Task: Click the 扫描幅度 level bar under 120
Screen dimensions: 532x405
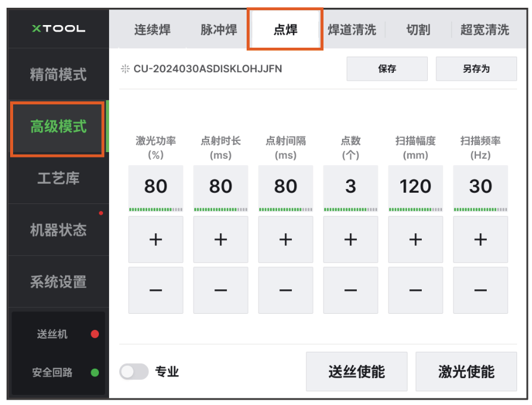Action: tap(415, 209)
